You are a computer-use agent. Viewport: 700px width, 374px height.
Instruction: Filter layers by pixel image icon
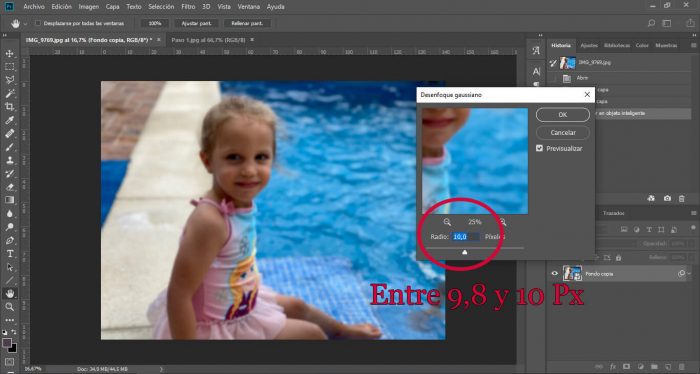624,229
